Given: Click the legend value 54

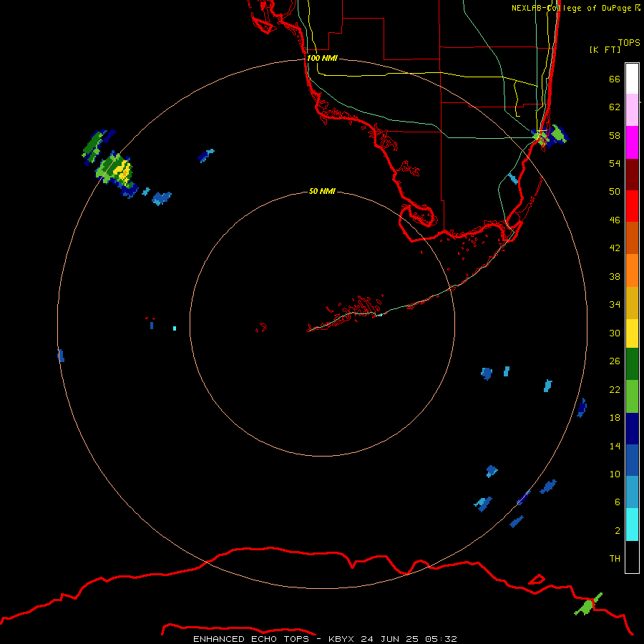Looking at the screenshot, I should coord(615,163).
